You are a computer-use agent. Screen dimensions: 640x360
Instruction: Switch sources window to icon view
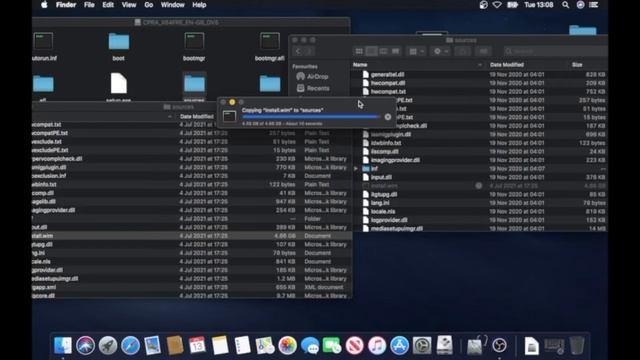[x=359, y=51]
